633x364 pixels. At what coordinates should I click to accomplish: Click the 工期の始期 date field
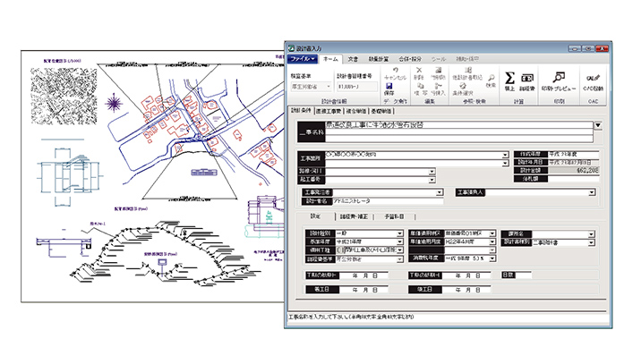click(364, 275)
